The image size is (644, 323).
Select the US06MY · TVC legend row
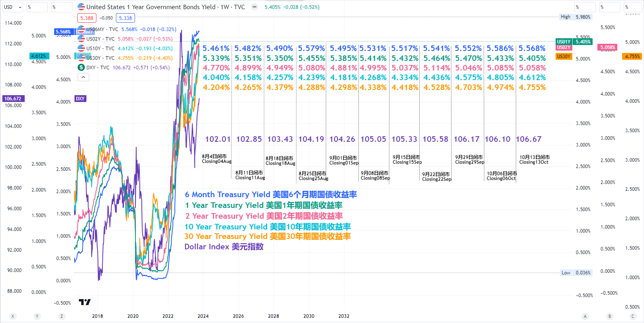coord(127,29)
